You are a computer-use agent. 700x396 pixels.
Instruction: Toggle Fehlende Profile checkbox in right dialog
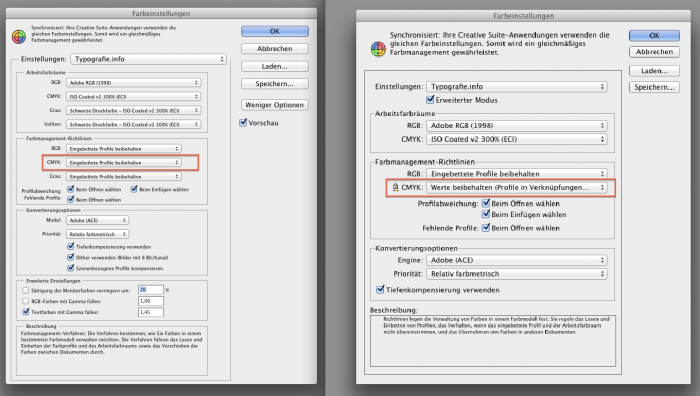click(x=486, y=228)
